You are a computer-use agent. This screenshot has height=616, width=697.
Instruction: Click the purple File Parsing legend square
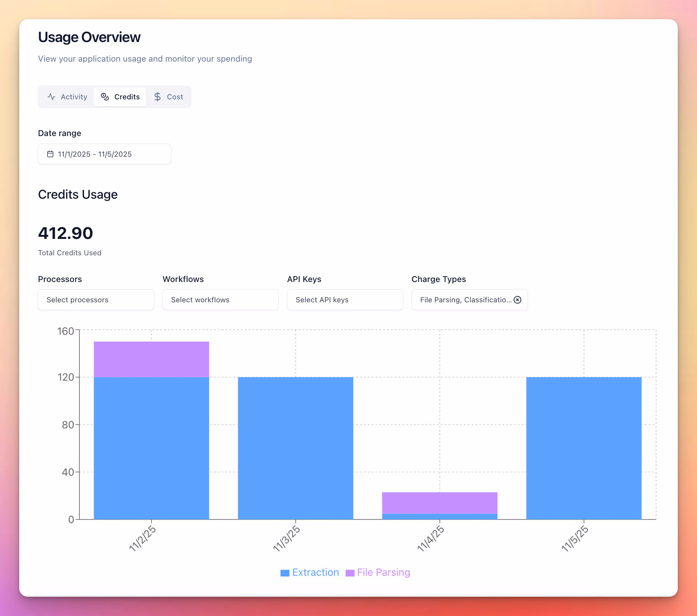tap(350, 573)
